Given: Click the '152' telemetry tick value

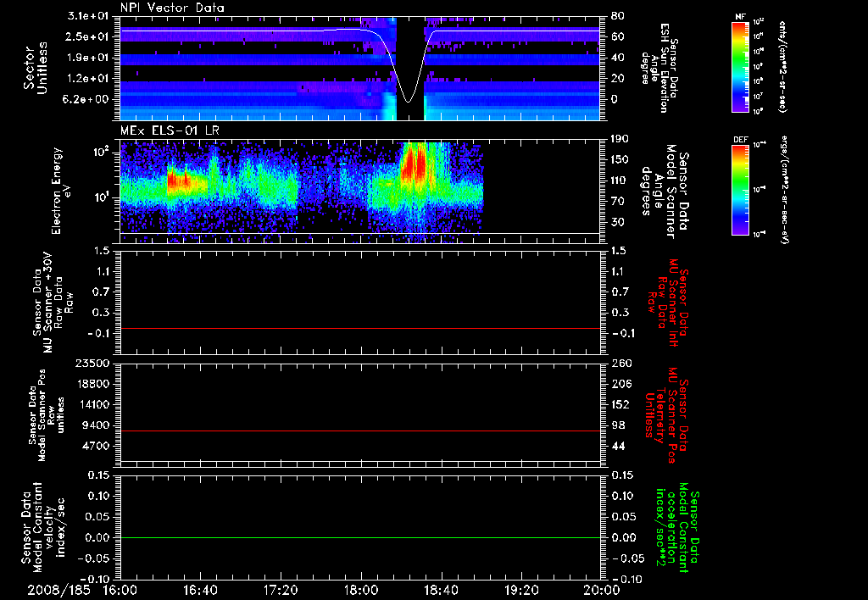Looking at the screenshot, I should pyautogui.click(x=621, y=404).
